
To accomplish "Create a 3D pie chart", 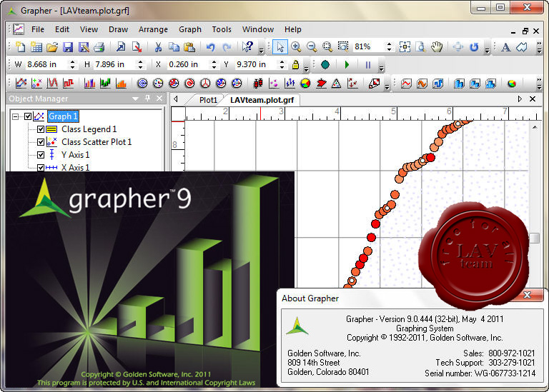I will point(512,84).
